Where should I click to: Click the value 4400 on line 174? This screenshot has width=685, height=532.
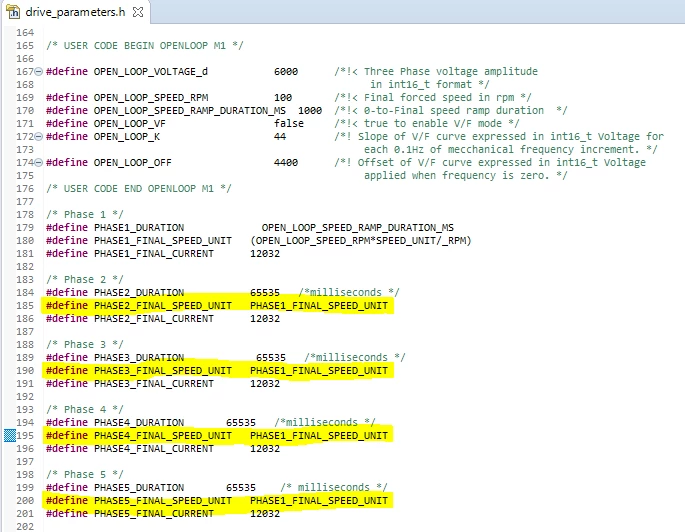(x=286, y=162)
